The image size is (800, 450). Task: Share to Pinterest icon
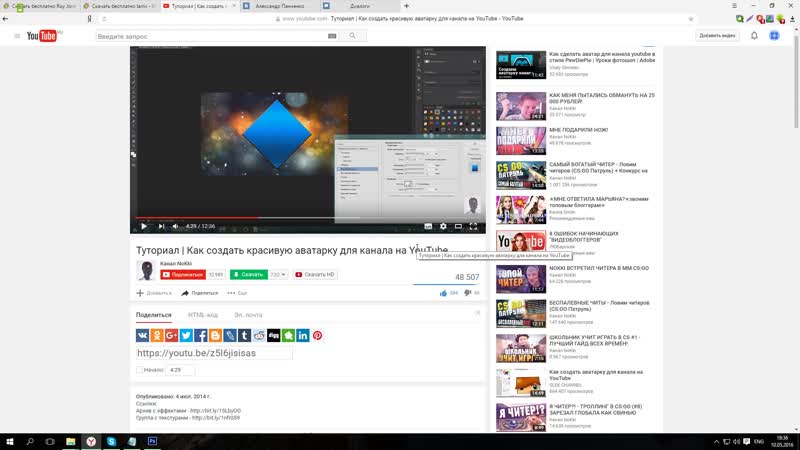point(317,335)
